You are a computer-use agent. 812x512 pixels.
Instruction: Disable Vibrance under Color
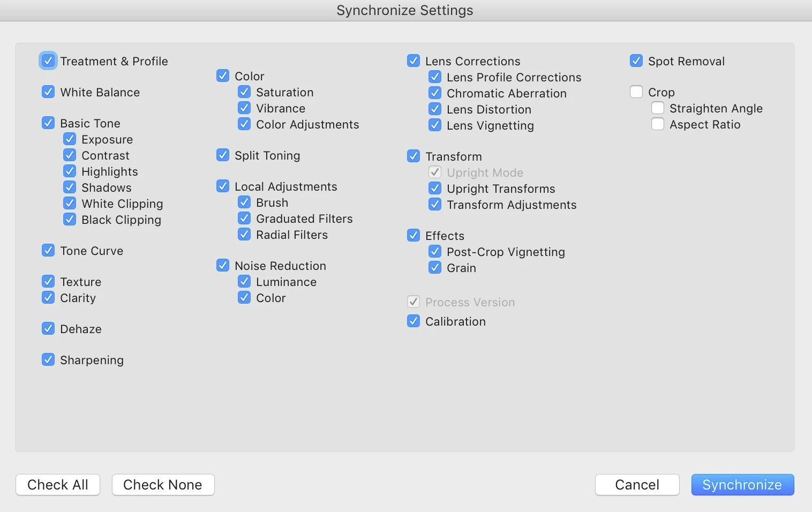point(244,108)
